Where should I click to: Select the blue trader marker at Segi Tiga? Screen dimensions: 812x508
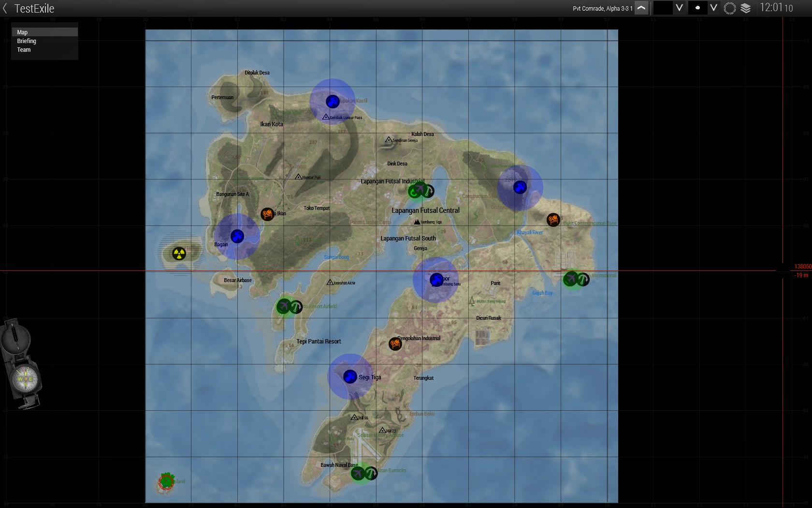[349, 376]
